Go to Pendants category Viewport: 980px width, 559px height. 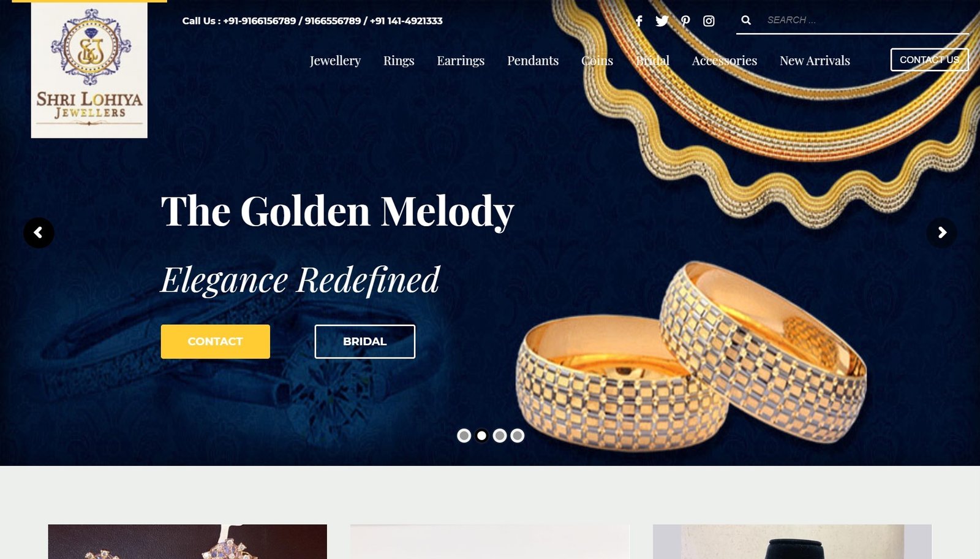pyautogui.click(x=533, y=61)
